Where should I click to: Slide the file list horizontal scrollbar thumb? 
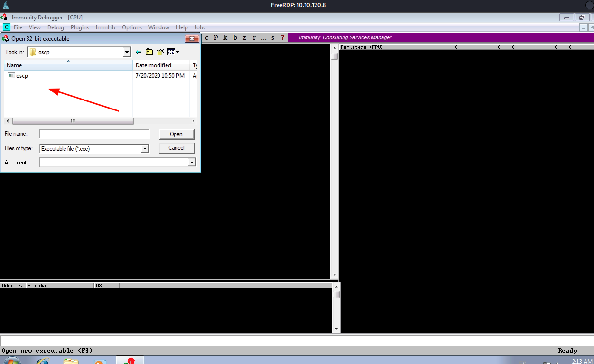tap(73, 121)
